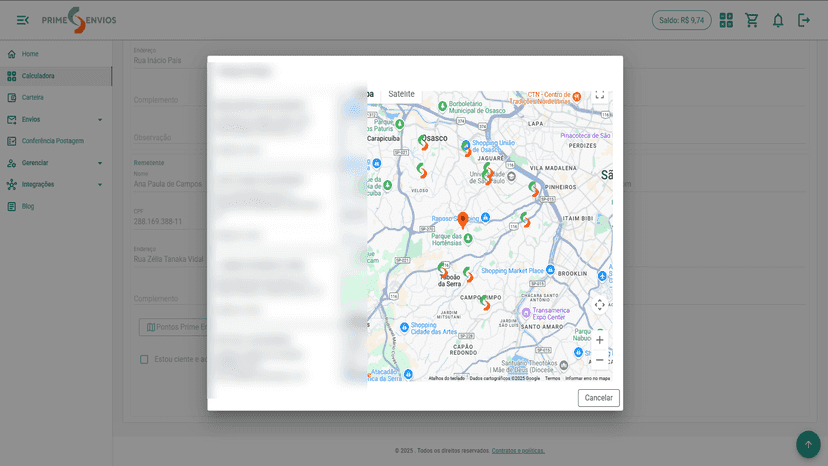Open the notifications bell
828x466 pixels.
[x=778, y=21]
